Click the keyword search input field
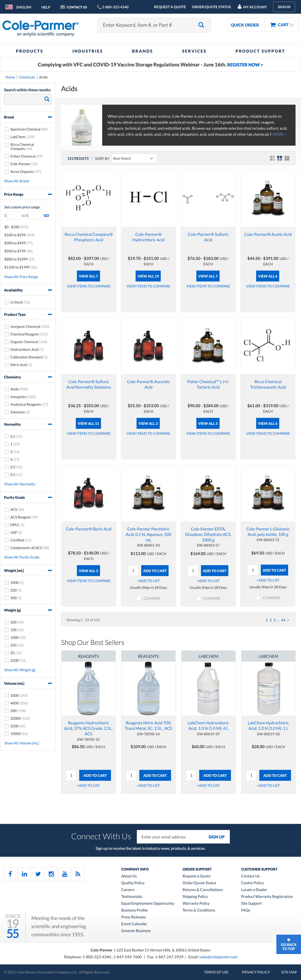This screenshot has height=980, width=301. pyautogui.click(x=147, y=25)
